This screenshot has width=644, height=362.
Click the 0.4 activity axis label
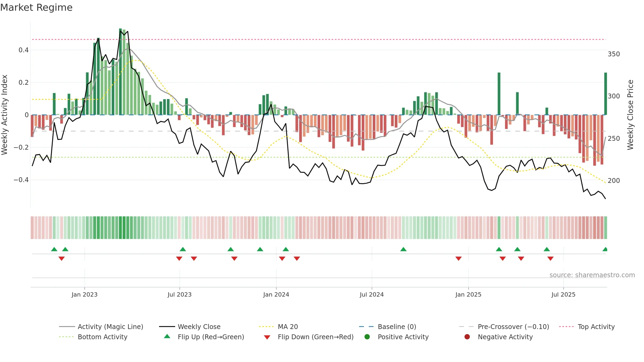pos(24,50)
